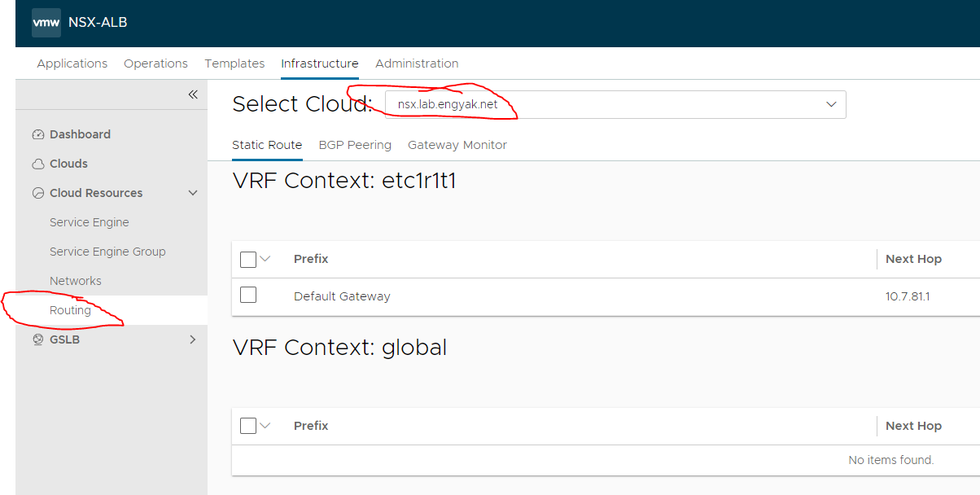Click the Clouds cloud icon
The width and height of the screenshot is (980, 495).
[37, 164]
